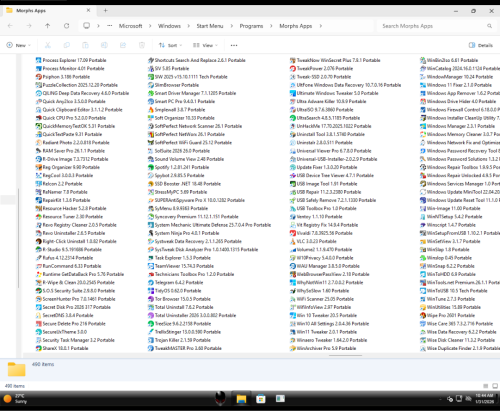This screenshot has height=411, width=500.
Task: Go to Start Menu in breadcrumb
Action: coord(210,26)
